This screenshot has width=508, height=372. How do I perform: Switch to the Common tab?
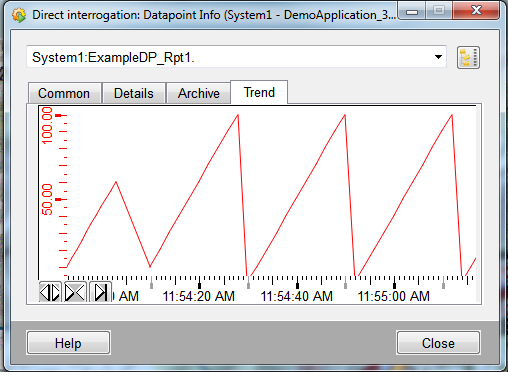tap(65, 93)
